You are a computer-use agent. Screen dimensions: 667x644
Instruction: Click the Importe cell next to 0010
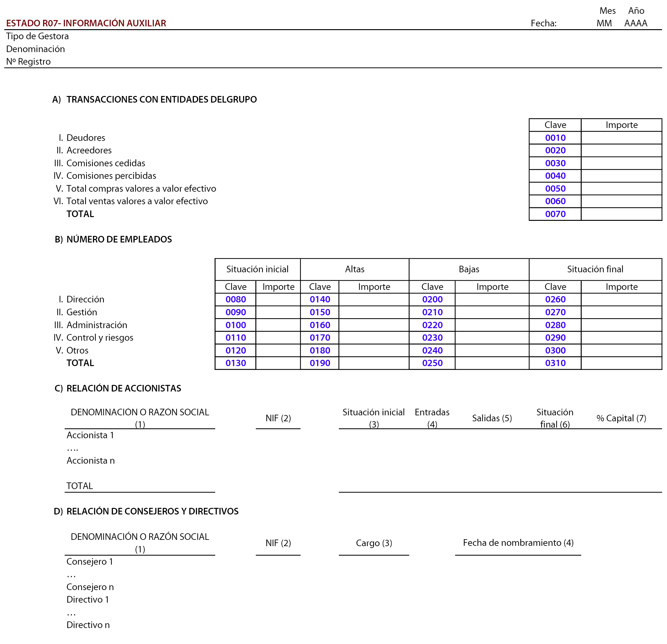(x=622, y=138)
